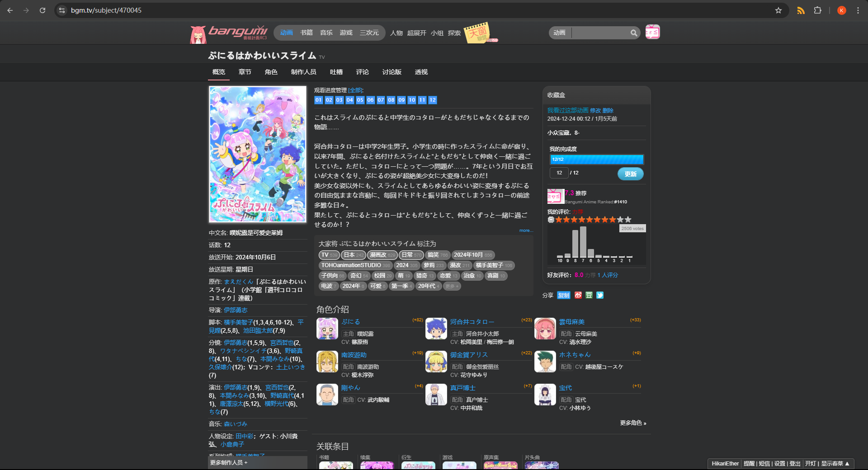This screenshot has height=470, width=868.
Task: Open ぷにる character avatar
Action: tap(327, 329)
